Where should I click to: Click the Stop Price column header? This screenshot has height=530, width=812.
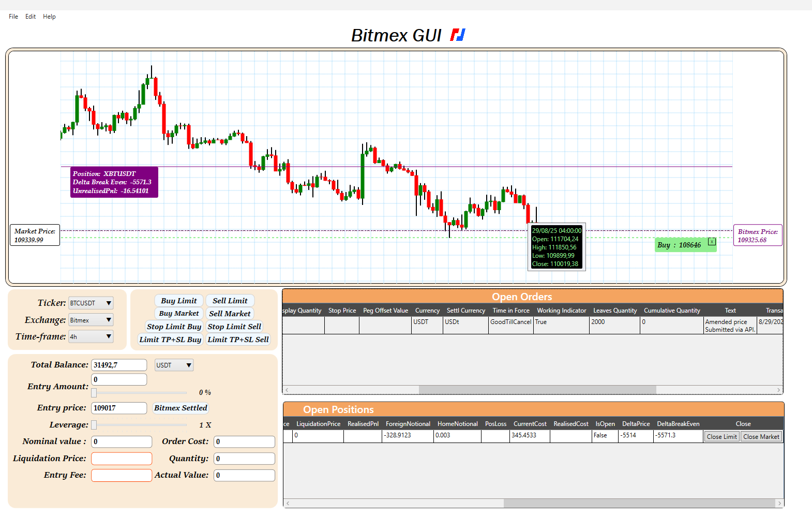click(x=342, y=311)
